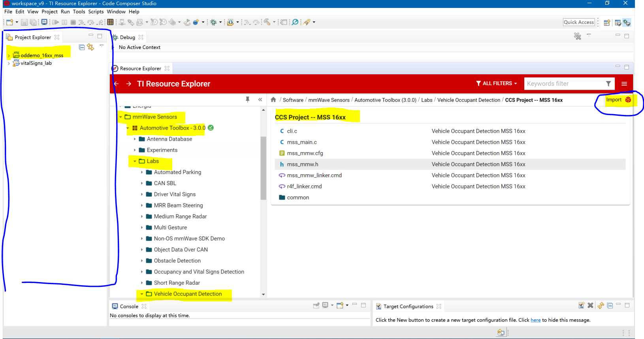Click the Open Console icon in Console panel

coord(340,305)
